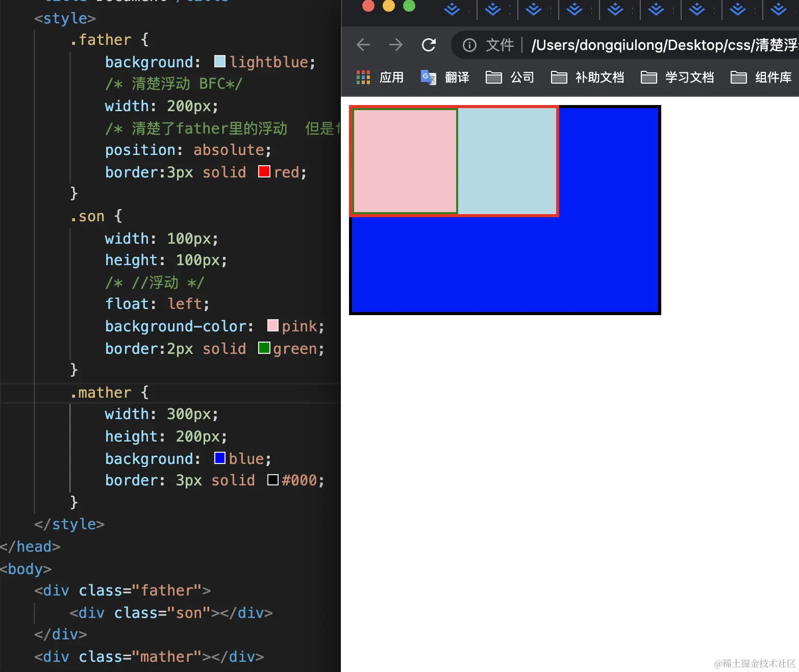Open the 应用 apps bookmark
799x672 pixels.
[x=380, y=77]
